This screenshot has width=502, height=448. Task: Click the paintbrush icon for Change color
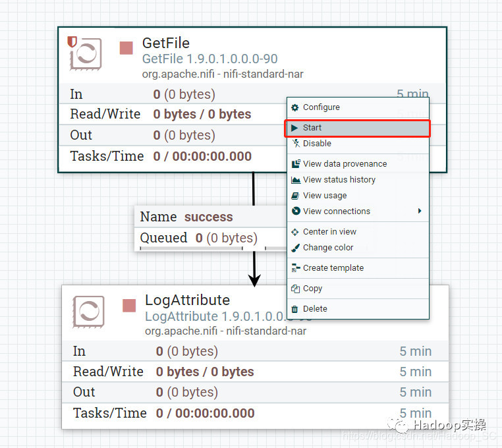[x=296, y=248]
